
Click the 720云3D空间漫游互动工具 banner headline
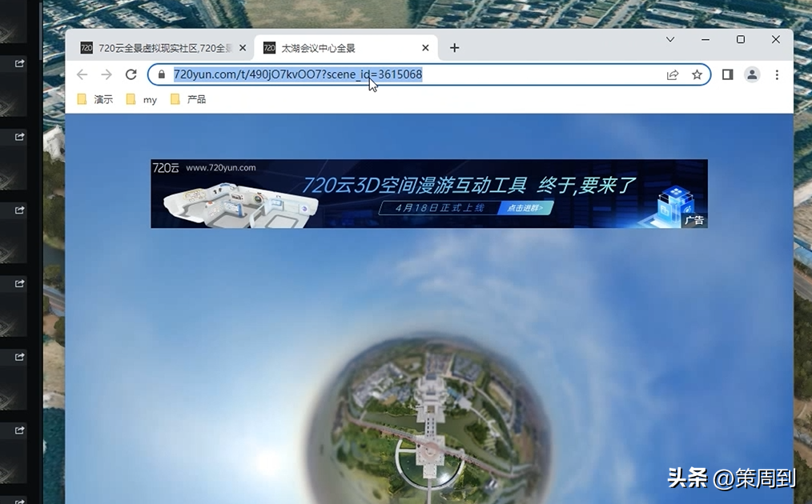pos(414,186)
